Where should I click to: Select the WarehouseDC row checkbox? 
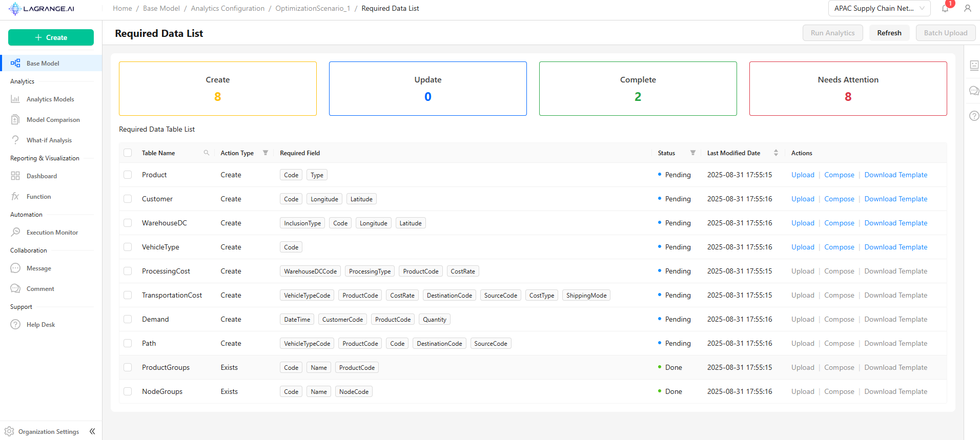pyautogui.click(x=128, y=223)
